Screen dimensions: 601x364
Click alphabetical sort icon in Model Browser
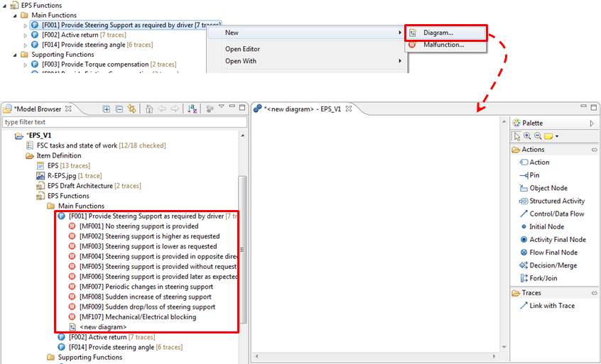pos(192,109)
